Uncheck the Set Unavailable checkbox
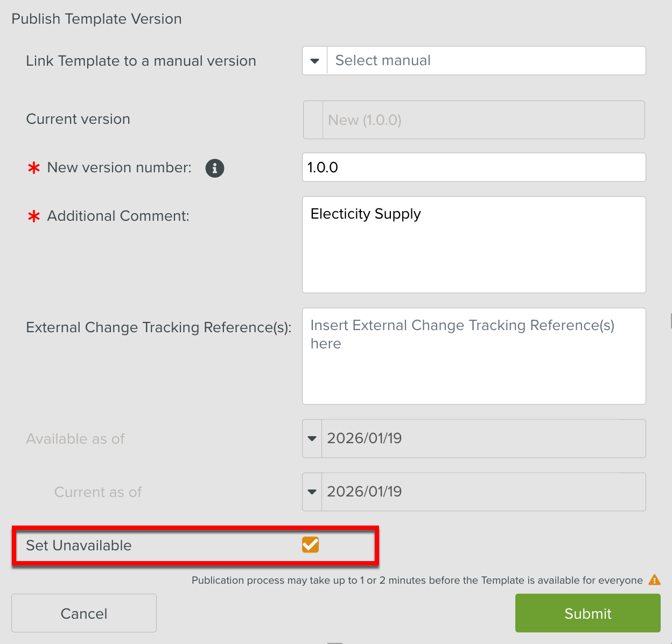The height and width of the screenshot is (644, 672). click(x=310, y=545)
